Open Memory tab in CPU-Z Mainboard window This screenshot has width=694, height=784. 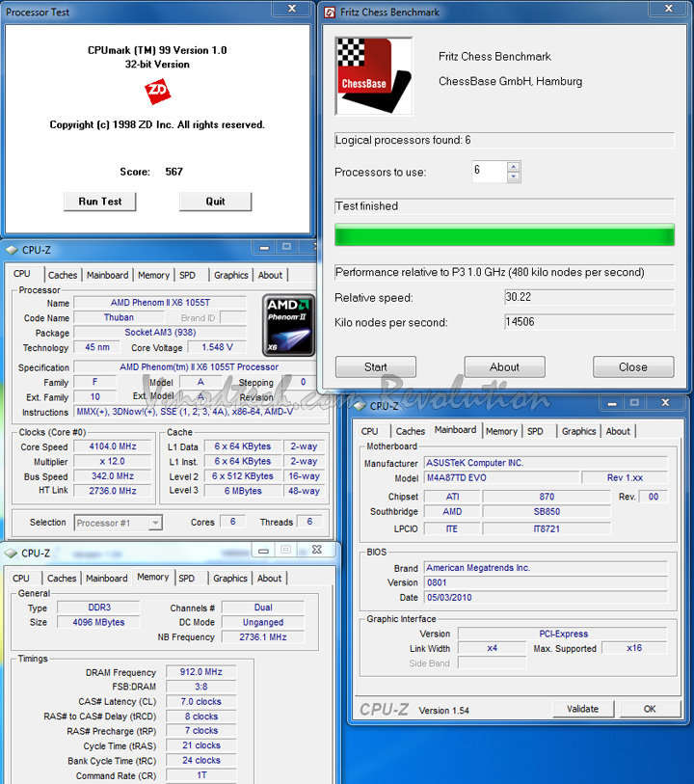coord(501,431)
